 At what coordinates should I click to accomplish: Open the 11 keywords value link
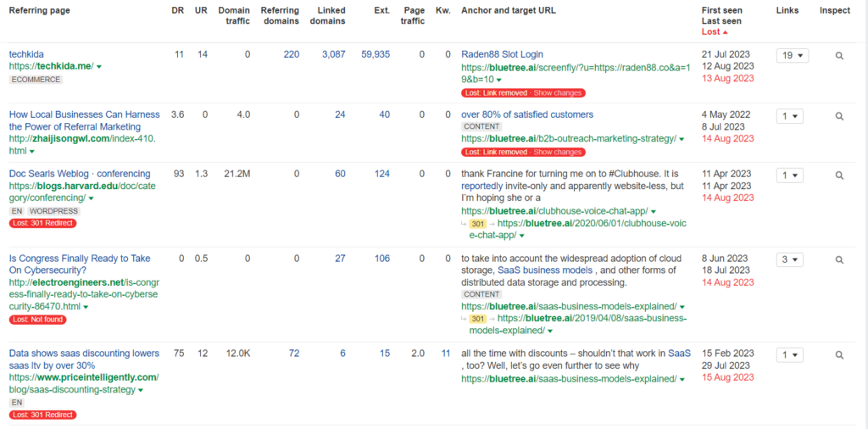[x=446, y=354]
